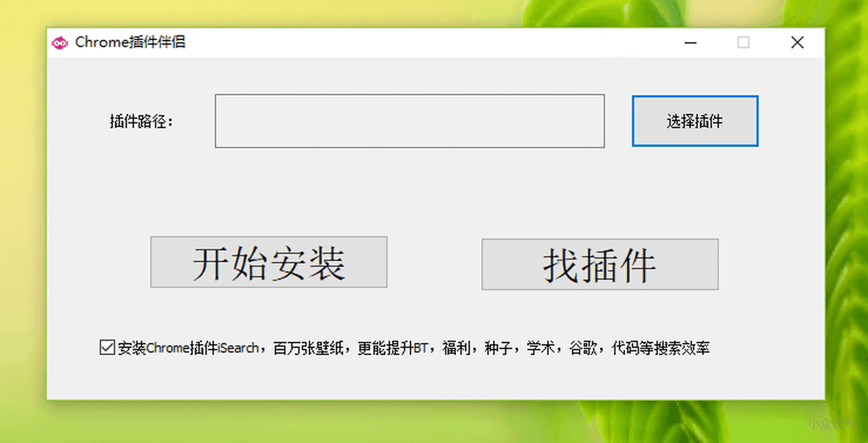868x443 pixels.
Task: Open the 找插件 plugin finder
Action: [x=600, y=264]
